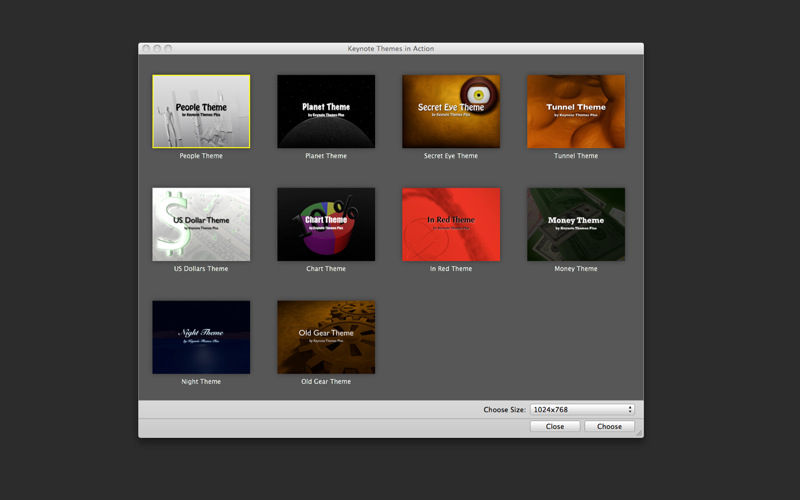
Task: Grab the window resize handle corner
Action: (639, 433)
